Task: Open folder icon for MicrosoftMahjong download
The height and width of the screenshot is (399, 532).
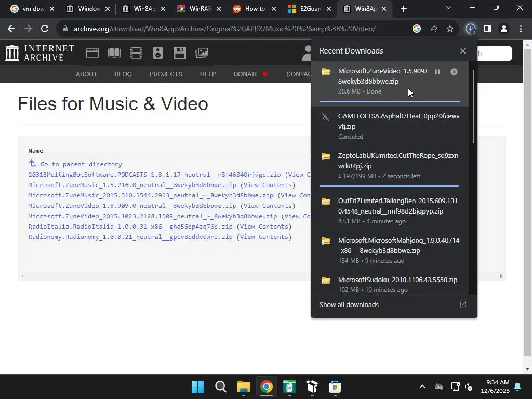Action: 326,241
